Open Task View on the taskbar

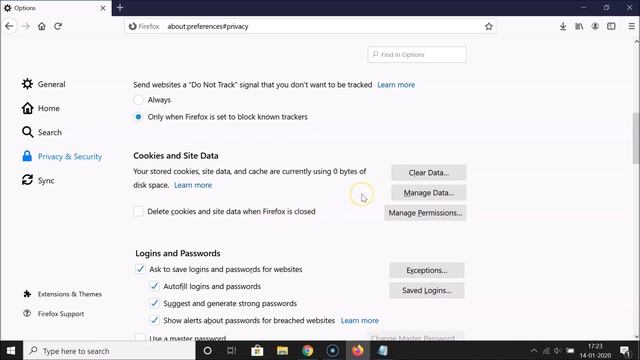tap(231, 351)
